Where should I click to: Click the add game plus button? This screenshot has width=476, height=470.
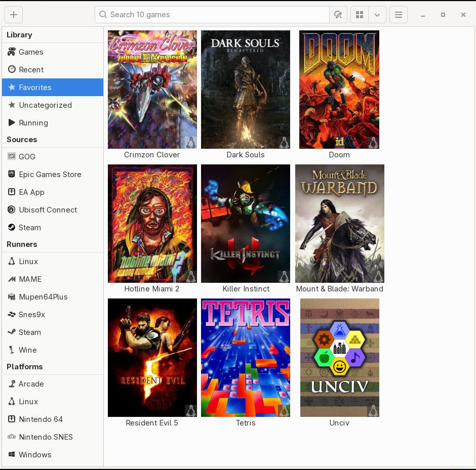pyautogui.click(x=14, y=15)
